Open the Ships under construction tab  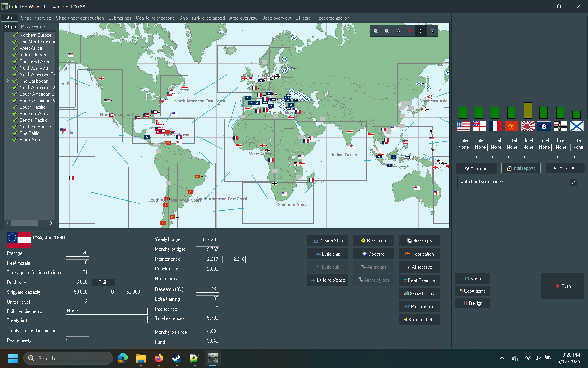(x=80, y=18)
